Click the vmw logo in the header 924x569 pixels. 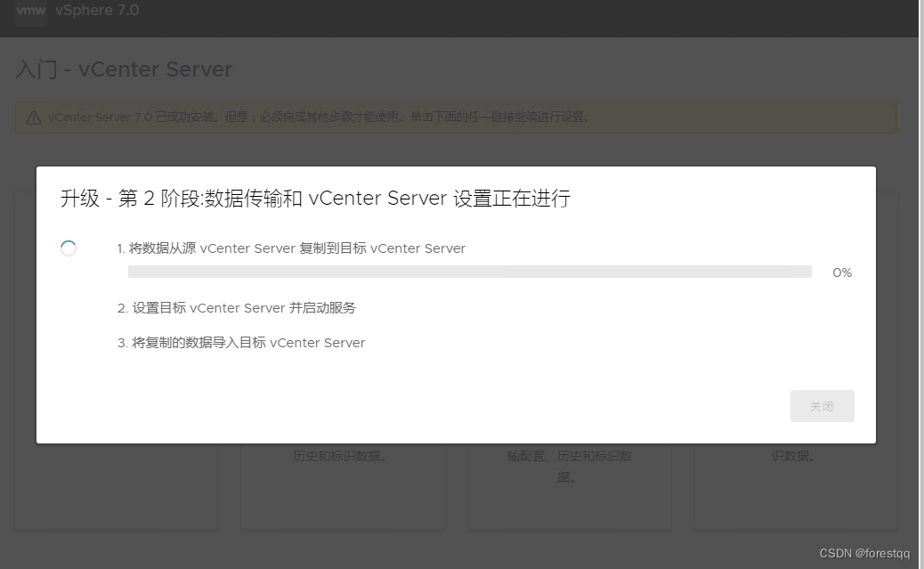(30, 11)
